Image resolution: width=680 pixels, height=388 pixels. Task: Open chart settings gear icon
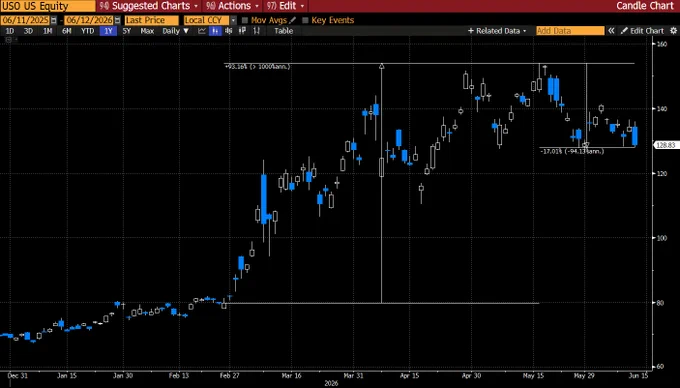coord(673,31)
